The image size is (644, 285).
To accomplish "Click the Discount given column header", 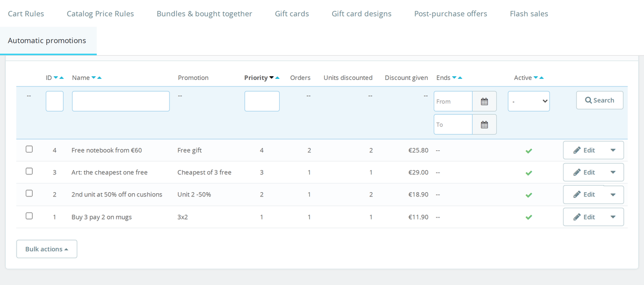I will (406, 78).
